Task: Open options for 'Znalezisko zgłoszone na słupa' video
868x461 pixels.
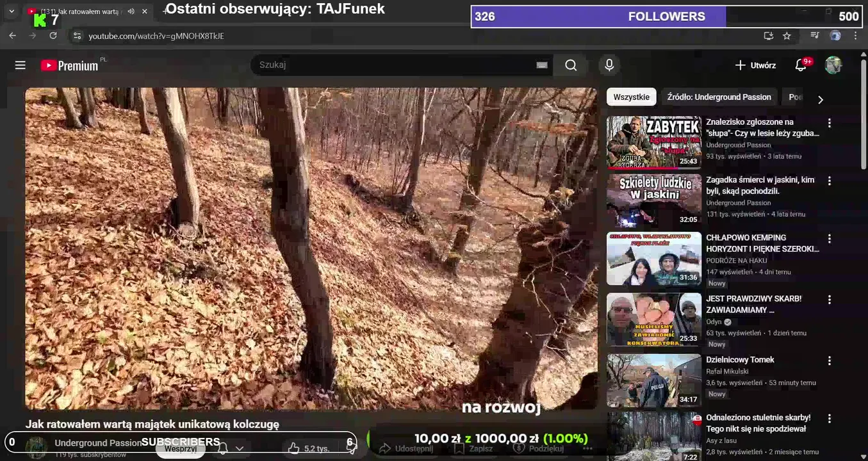Action: pyautogui.click(x=830, y=123)
